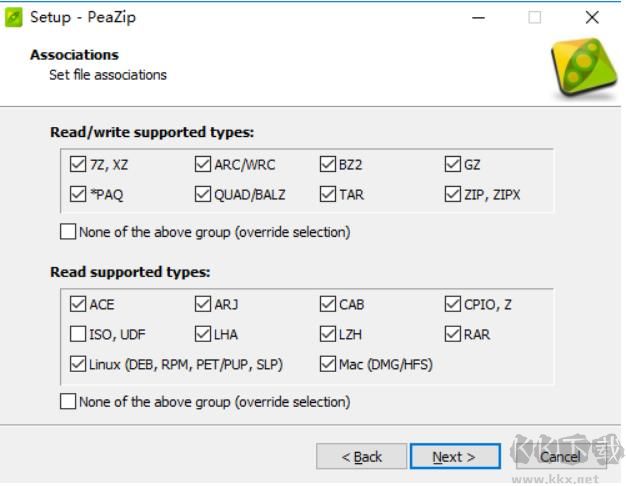Enable the ISO, UDF checkbox
Image resolution: width=626 pixels, height=486 pixels.
[78, 335]
